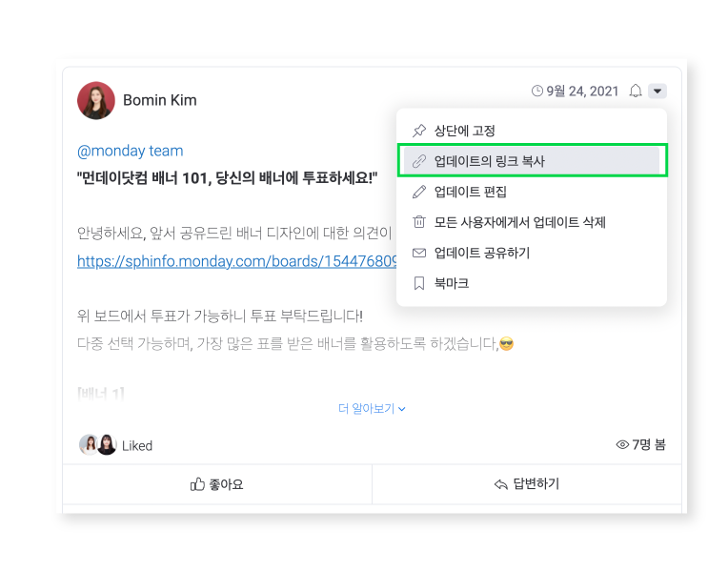The image size is (728, 572).
Task: Select 상단에 고정 menu entry
Action: [x=532, y=131]
